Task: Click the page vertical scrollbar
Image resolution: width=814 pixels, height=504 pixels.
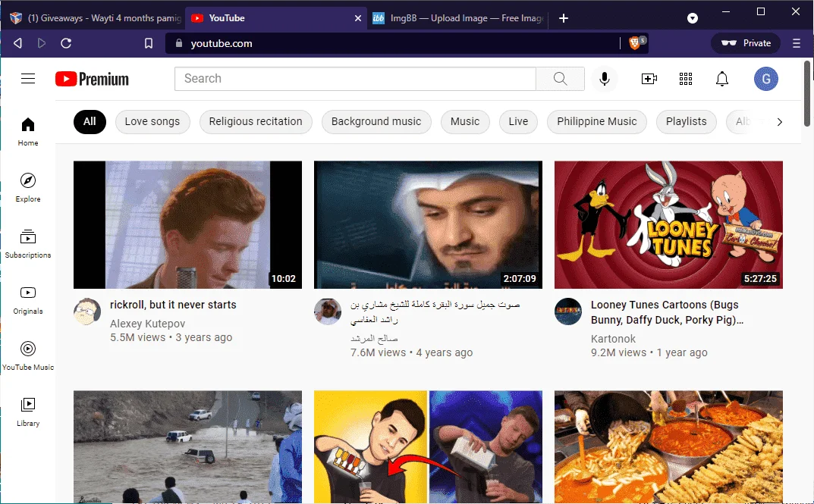Action: 807,93
